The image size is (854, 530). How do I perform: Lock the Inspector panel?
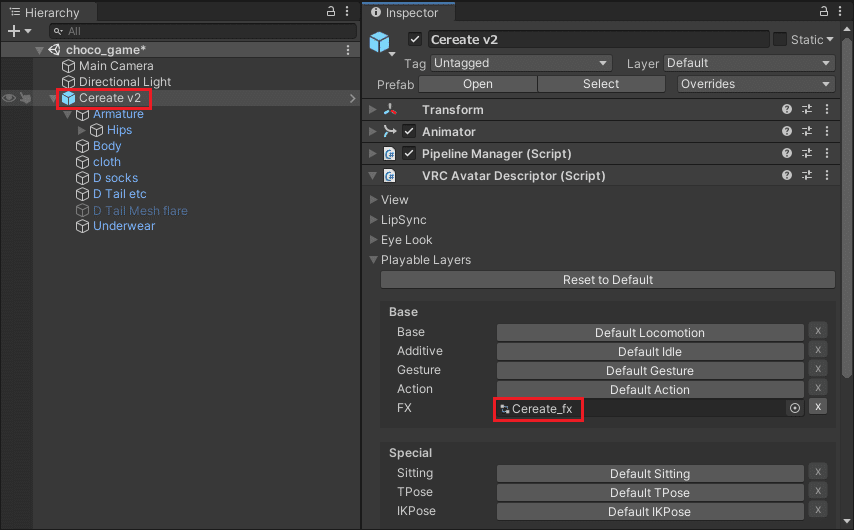point(824,11)
